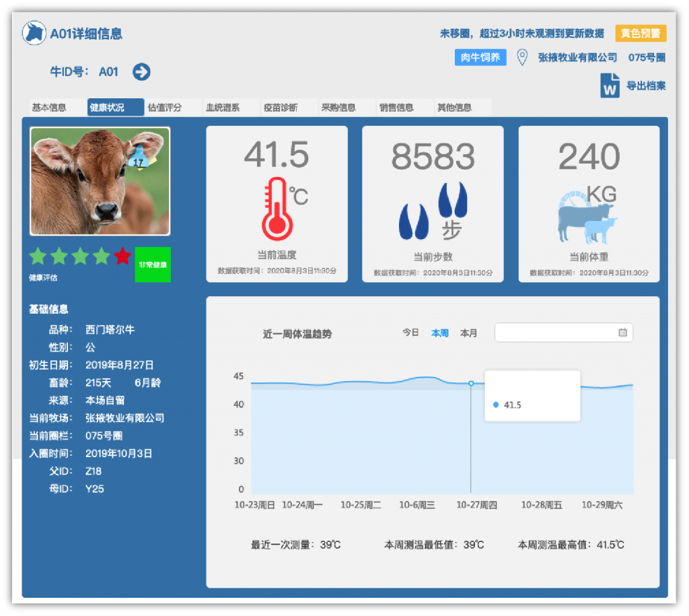
Task: Open the calendar icon in date field
Action: [622, 333]
